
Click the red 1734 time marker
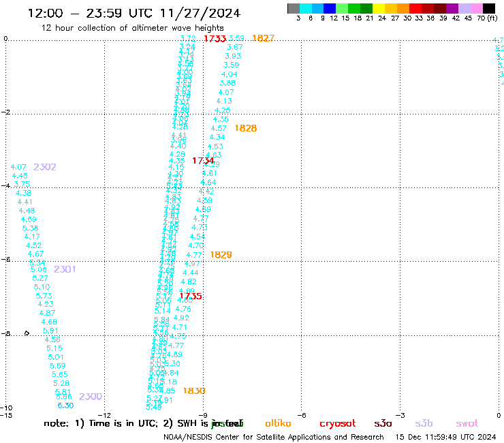(203, 160)
